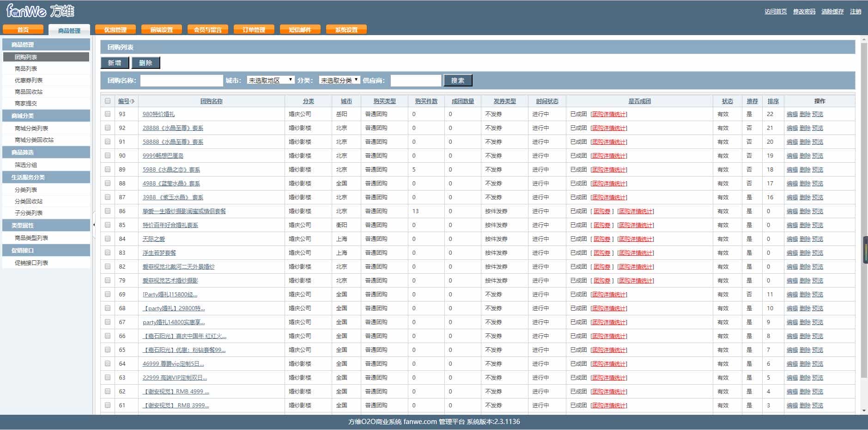The width and height of the screenshot is (868, 430).
Task: Collapse the 商品管理 sidebar section header
Action: [x=46, y=44]
